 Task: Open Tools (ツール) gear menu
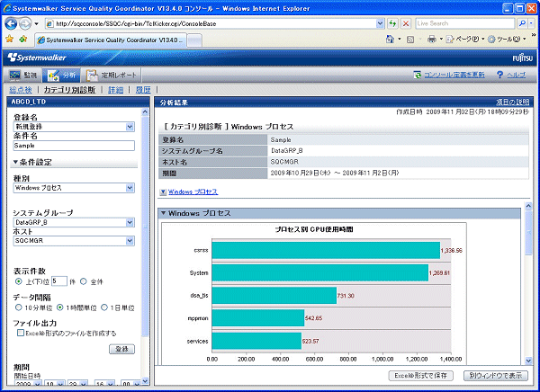(491, 40)
